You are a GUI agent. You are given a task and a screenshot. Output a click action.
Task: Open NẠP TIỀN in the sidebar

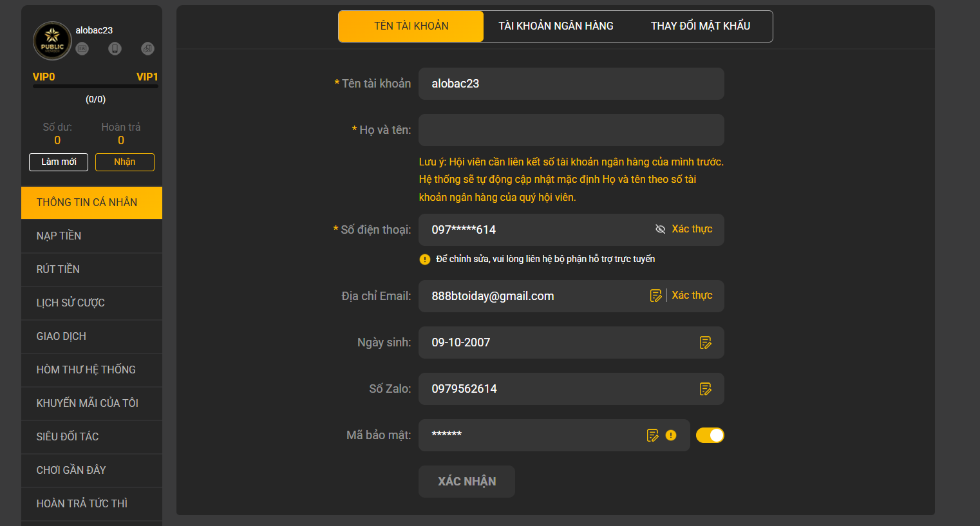point(59,236)
